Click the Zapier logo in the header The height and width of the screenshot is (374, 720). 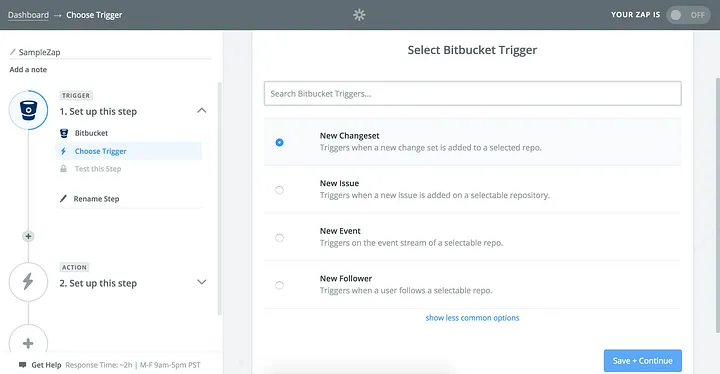[x=359, y=15]
